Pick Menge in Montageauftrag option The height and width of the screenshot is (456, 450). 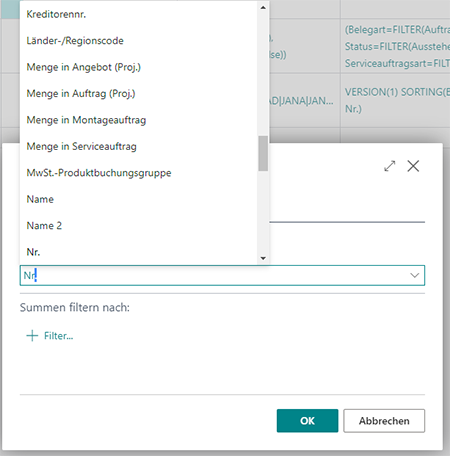139,120
